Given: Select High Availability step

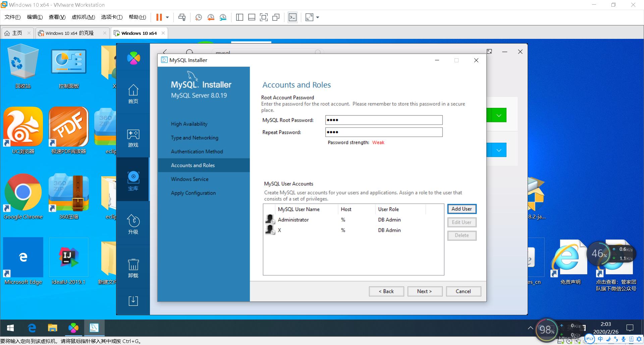Looking at the screenshot, I should 189,124.
